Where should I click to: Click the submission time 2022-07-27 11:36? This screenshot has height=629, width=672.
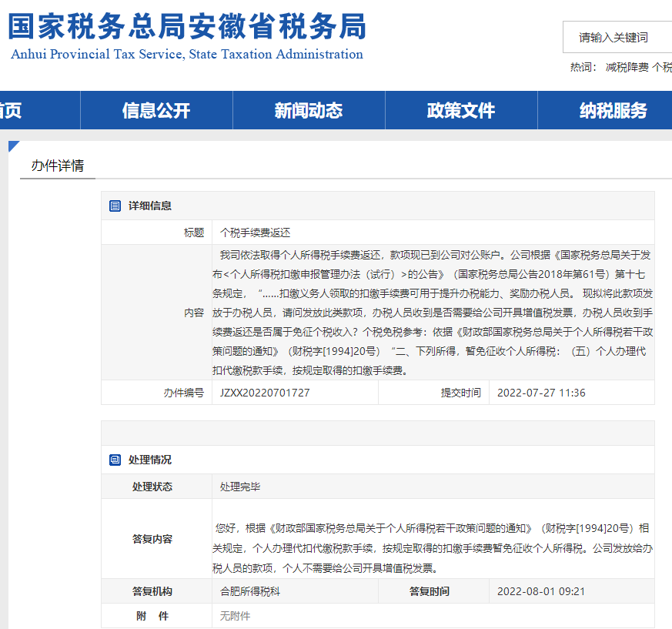pos(541,393)
